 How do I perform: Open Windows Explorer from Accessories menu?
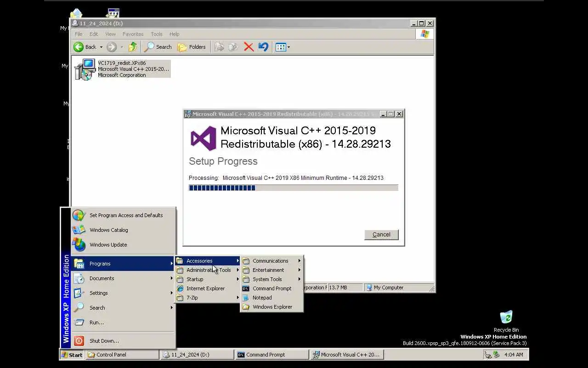coord(272,307)
